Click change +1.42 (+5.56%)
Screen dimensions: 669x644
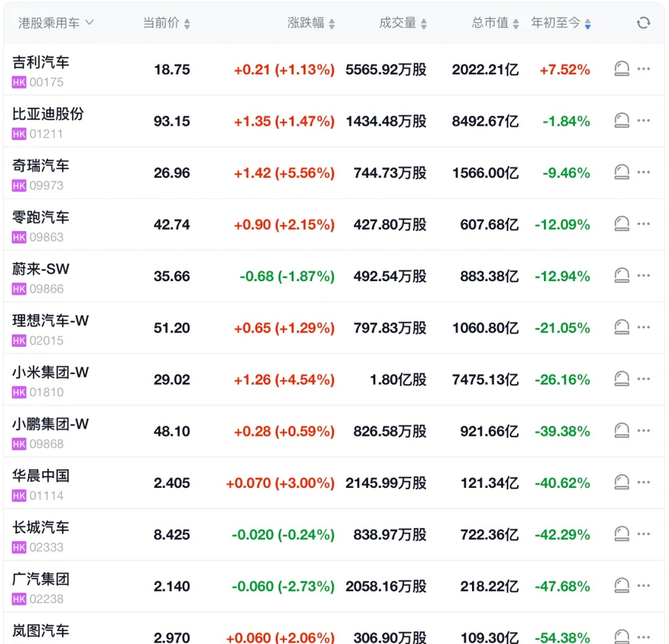284,173
